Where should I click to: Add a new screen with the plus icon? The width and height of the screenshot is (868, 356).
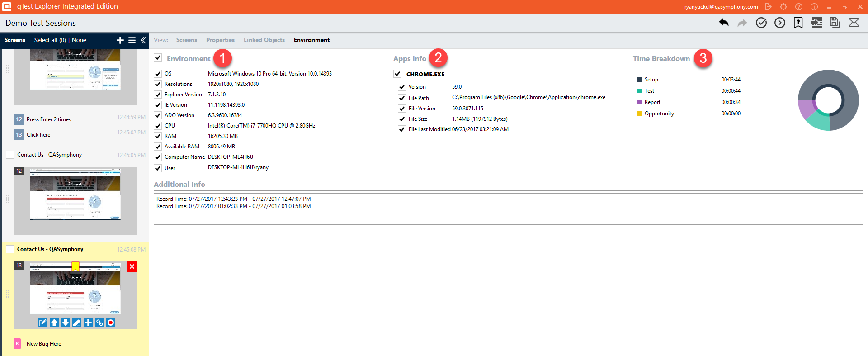coord(120,40)
